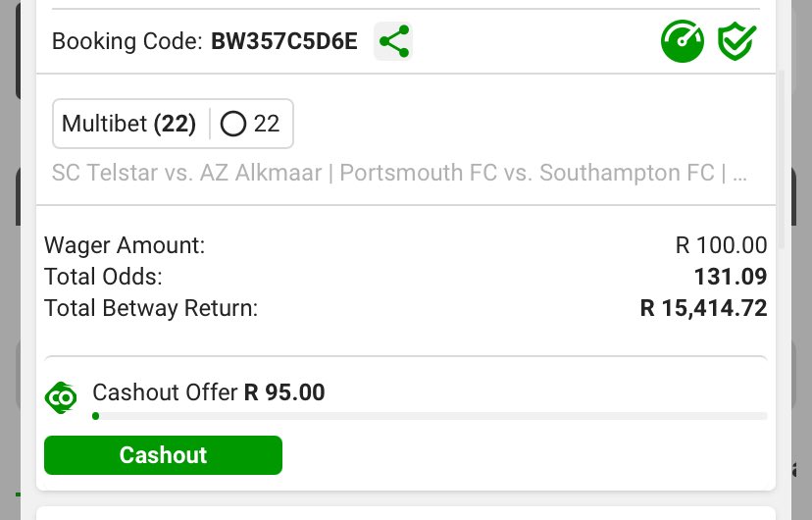Tap the Cashout Offer CO logo icon
812x520 pixels.
tap(62, 397)
